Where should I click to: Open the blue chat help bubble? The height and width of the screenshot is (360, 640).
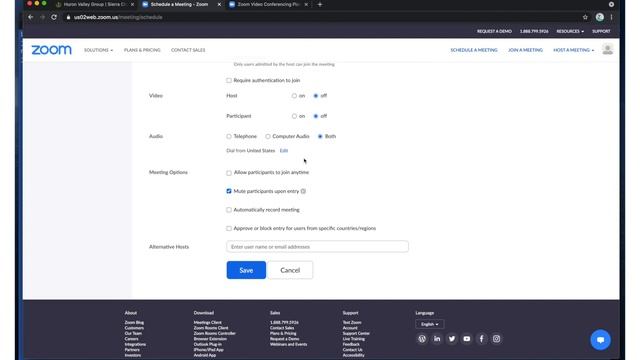click(600, 340)
